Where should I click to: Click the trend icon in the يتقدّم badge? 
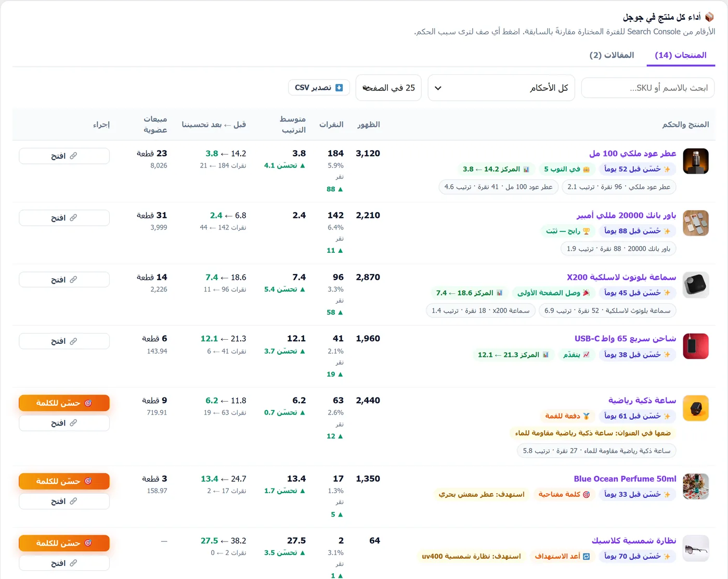pyautogui.click(x=586, y=355)
